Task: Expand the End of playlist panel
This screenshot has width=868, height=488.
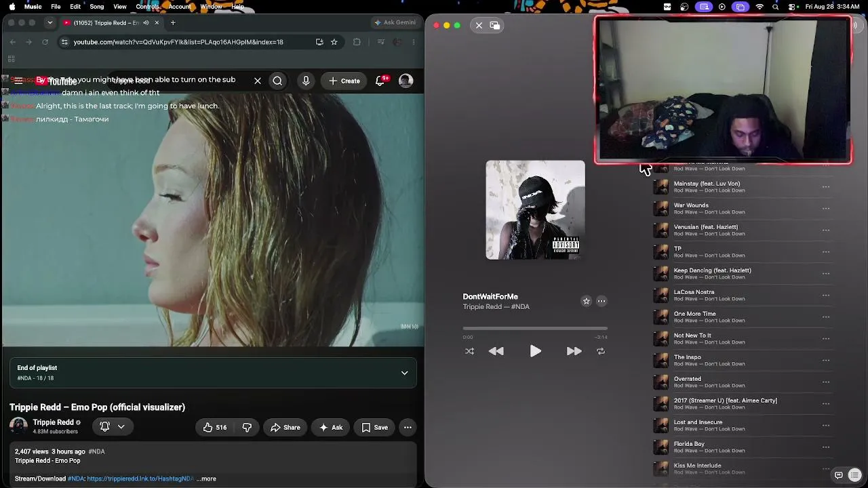Action: [x=404, y=373]
